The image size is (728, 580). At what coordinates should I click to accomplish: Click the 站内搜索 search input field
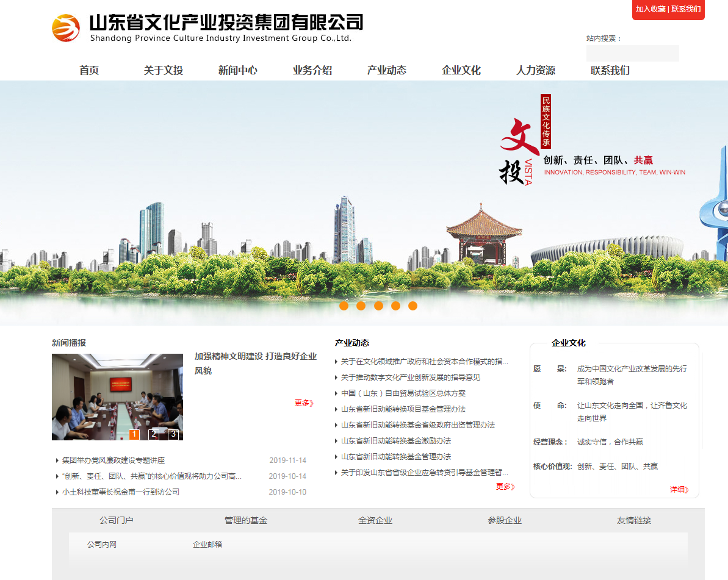click(x=632, y=53)
